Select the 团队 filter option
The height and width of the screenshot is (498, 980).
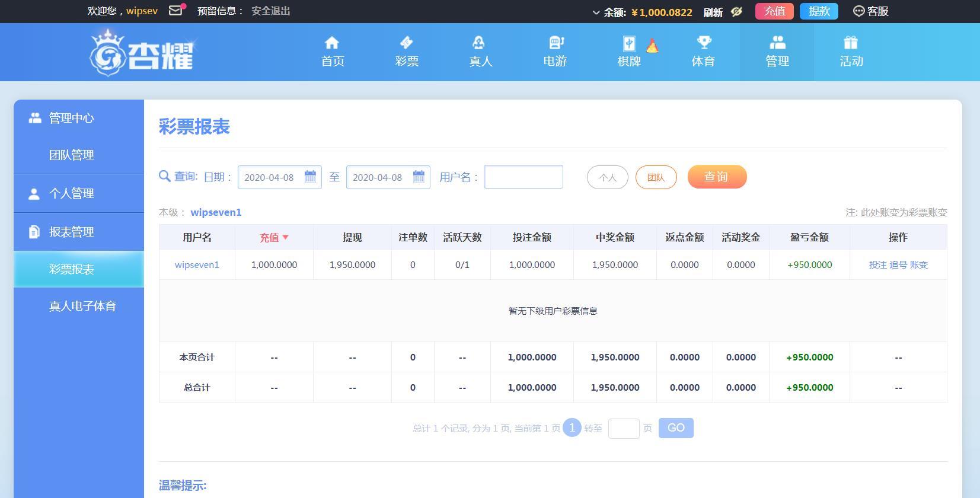[656, 177]
